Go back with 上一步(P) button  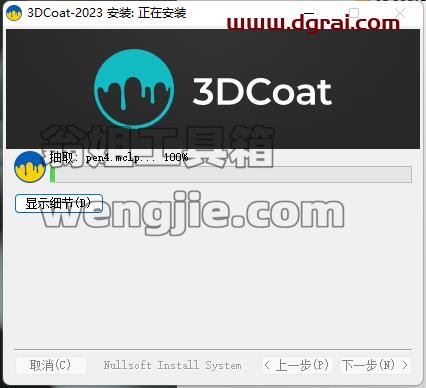296,365
